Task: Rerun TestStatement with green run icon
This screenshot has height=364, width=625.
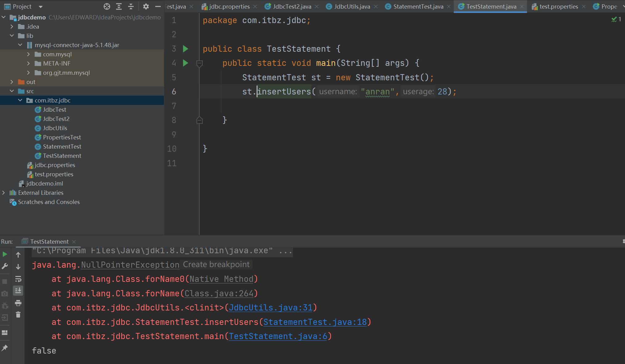Action: click(5, 254)
